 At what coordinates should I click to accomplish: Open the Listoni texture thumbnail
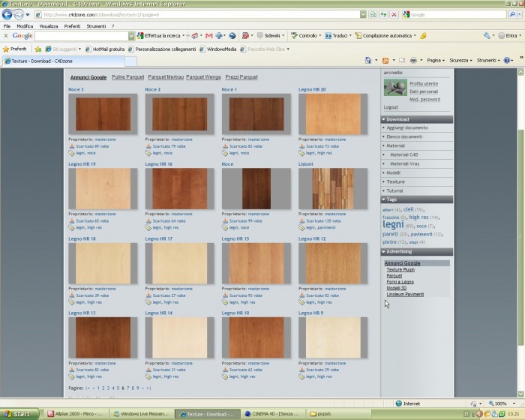click(x=333, y=188)
